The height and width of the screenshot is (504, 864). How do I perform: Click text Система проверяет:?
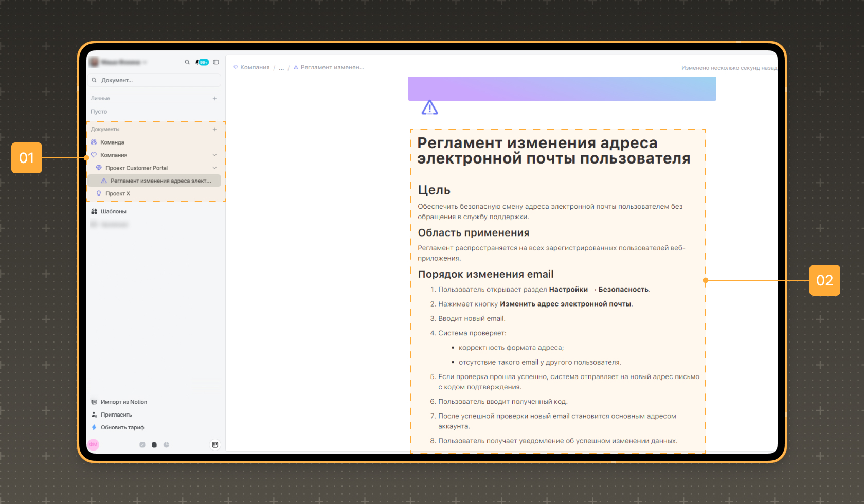[472, 333]
